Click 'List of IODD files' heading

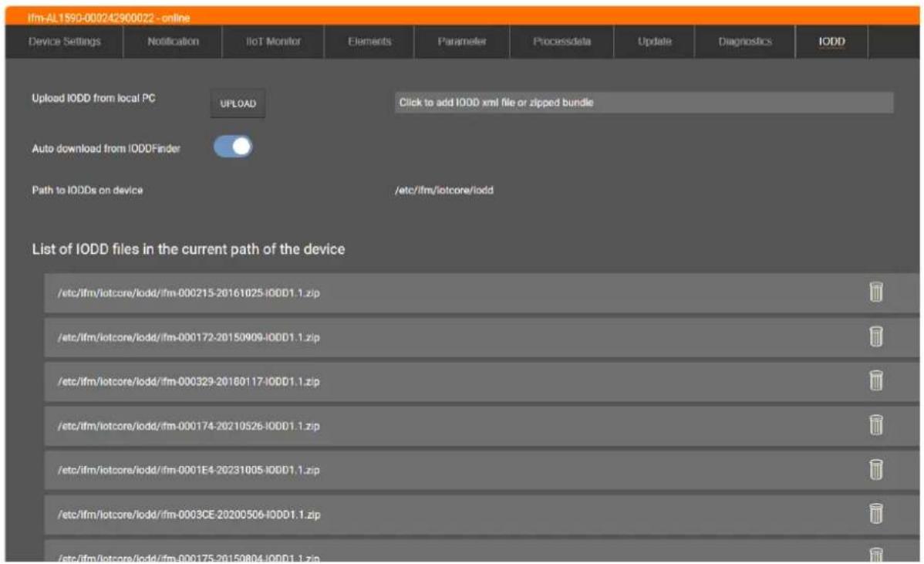[x=188, y=249]
